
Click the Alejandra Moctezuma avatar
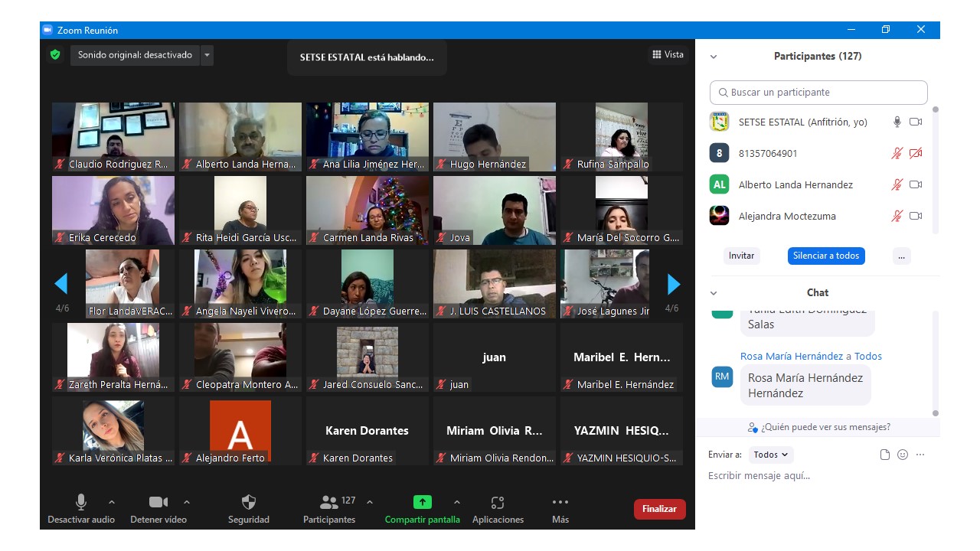point(719,216)
